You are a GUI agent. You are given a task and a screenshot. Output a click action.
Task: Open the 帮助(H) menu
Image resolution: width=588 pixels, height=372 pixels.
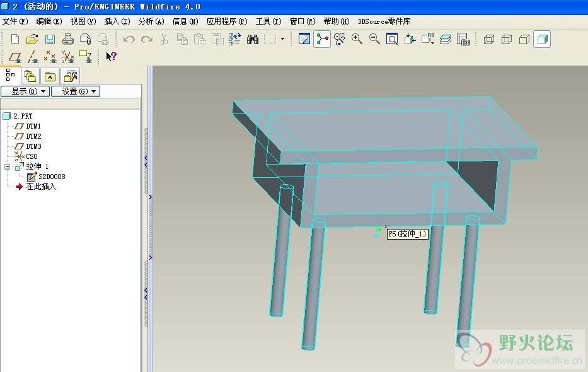click(x=337, y=21)
